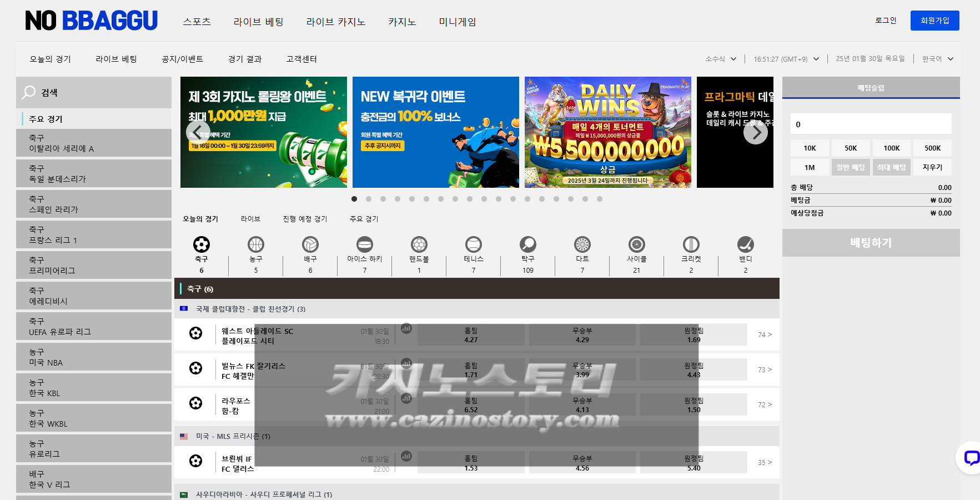Expand more markets 35 for 브린뷔 match
This screenshot has height=500, width=980.
coord(765,462)
